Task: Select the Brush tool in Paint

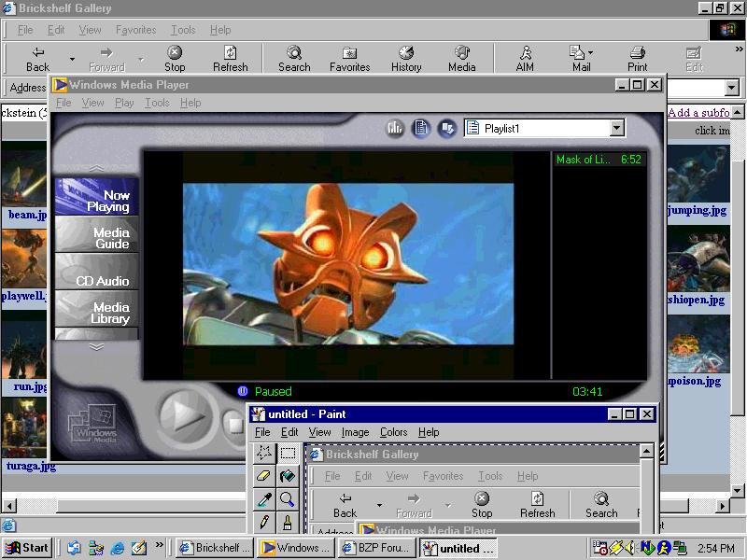Action: tap(288, 523)
